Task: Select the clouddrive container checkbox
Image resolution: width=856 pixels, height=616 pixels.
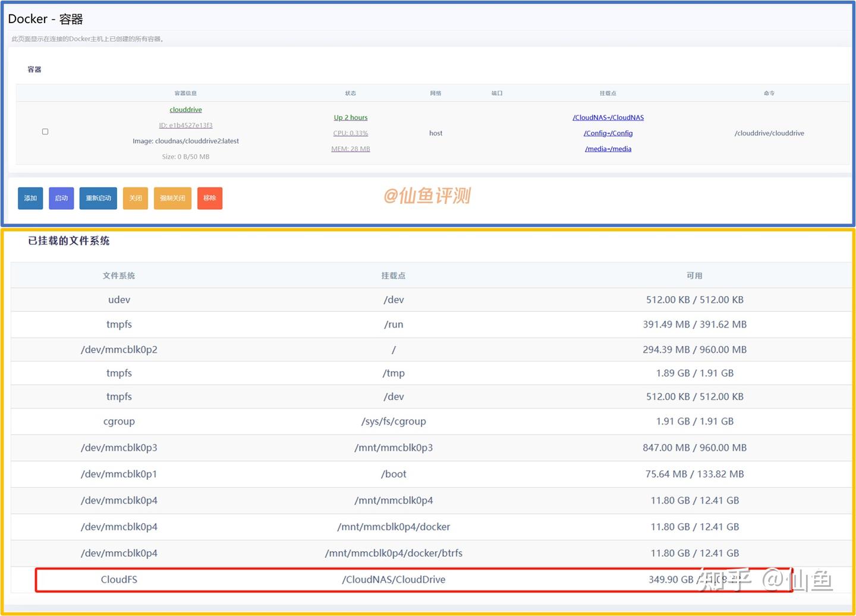Action: [x=45, y=131]
